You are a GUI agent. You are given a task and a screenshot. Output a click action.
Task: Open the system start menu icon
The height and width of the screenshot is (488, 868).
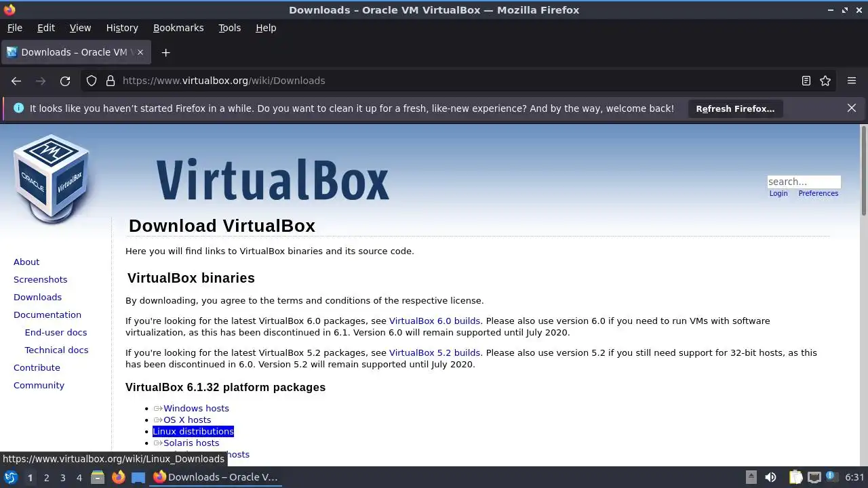(11, 477)
